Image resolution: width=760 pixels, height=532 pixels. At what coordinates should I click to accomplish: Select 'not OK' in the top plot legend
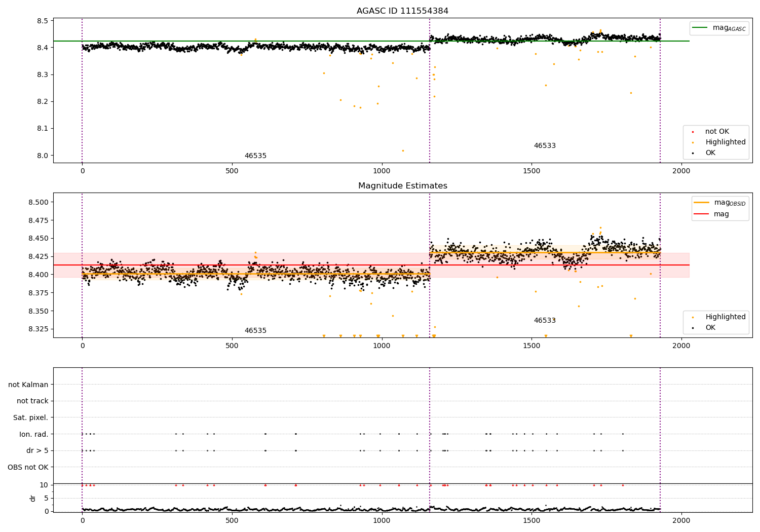coord(717,132)
